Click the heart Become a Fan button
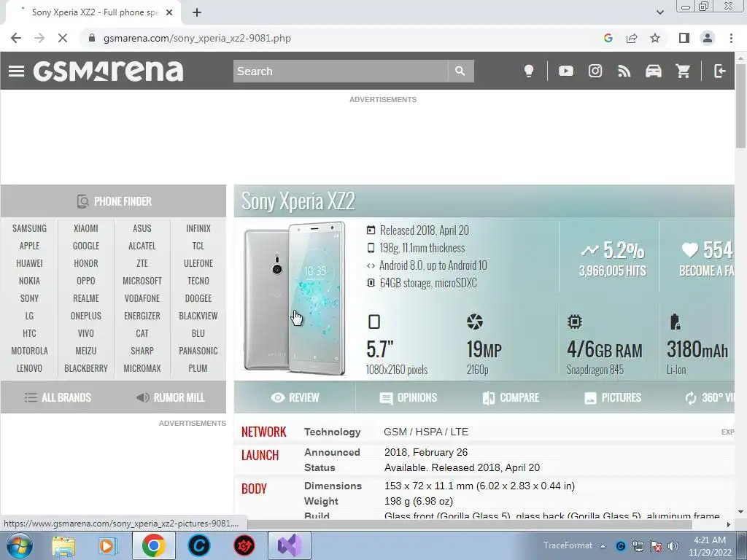 (x=706, y=259)
